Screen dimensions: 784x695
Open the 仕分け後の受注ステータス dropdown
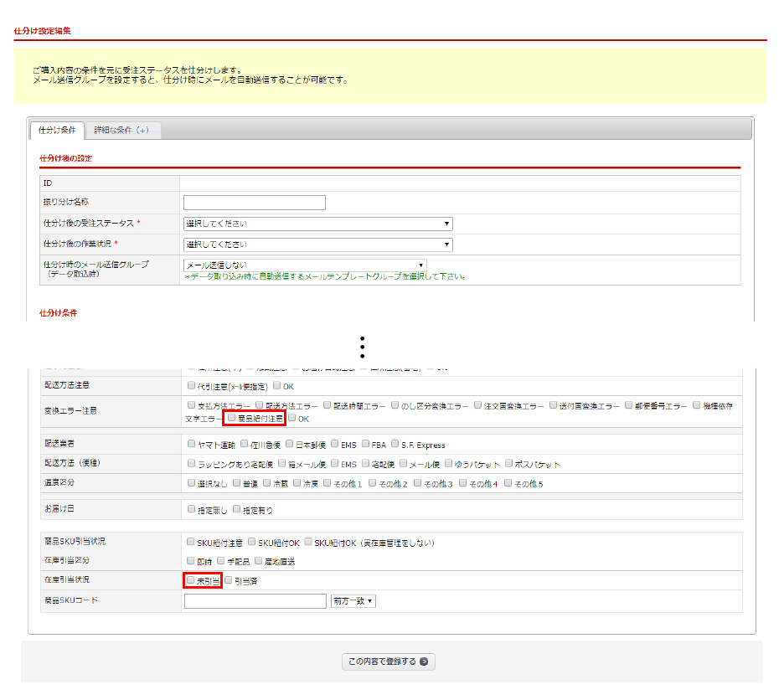tap(317, 224)
